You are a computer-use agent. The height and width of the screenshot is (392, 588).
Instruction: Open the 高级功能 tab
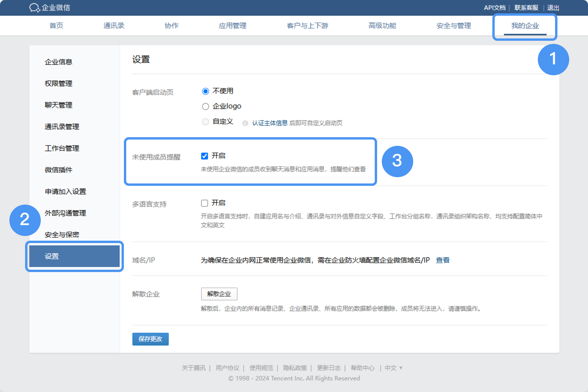point(382,25)
